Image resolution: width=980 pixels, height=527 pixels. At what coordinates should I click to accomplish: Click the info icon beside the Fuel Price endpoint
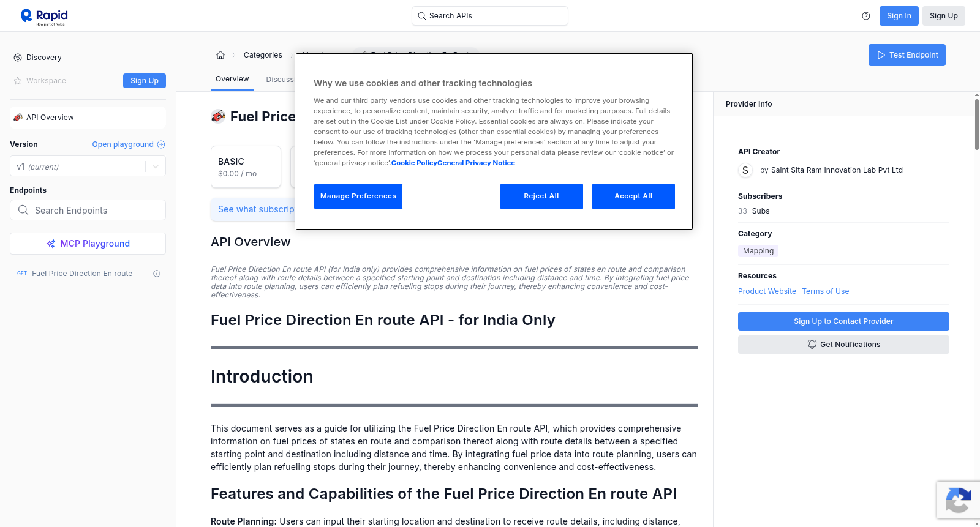coord(157,274)
